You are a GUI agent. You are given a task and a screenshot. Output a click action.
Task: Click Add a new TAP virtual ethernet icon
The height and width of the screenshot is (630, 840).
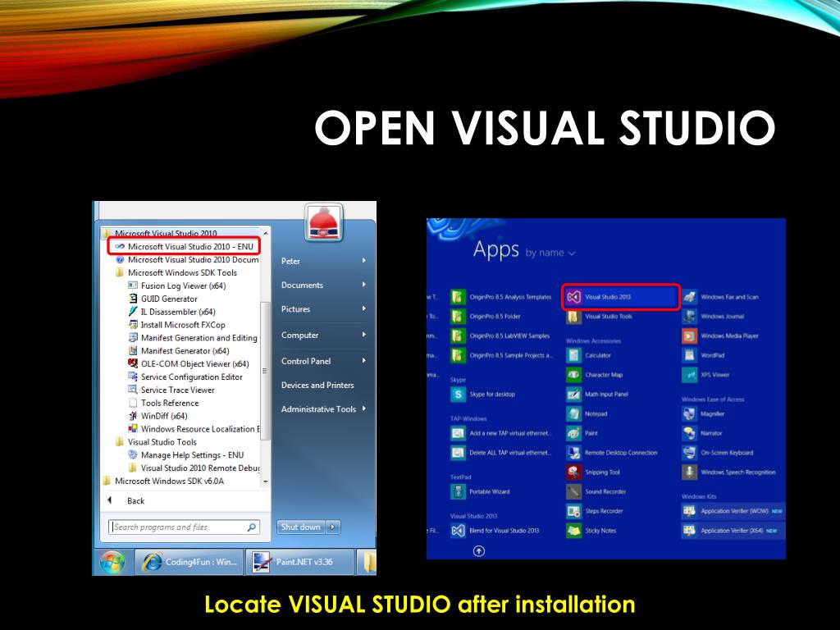click(458, 433)
